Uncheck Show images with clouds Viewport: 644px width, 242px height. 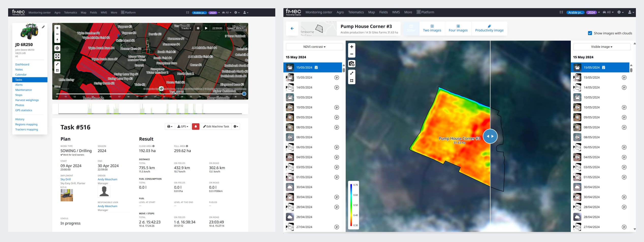(x=590, y=33)
